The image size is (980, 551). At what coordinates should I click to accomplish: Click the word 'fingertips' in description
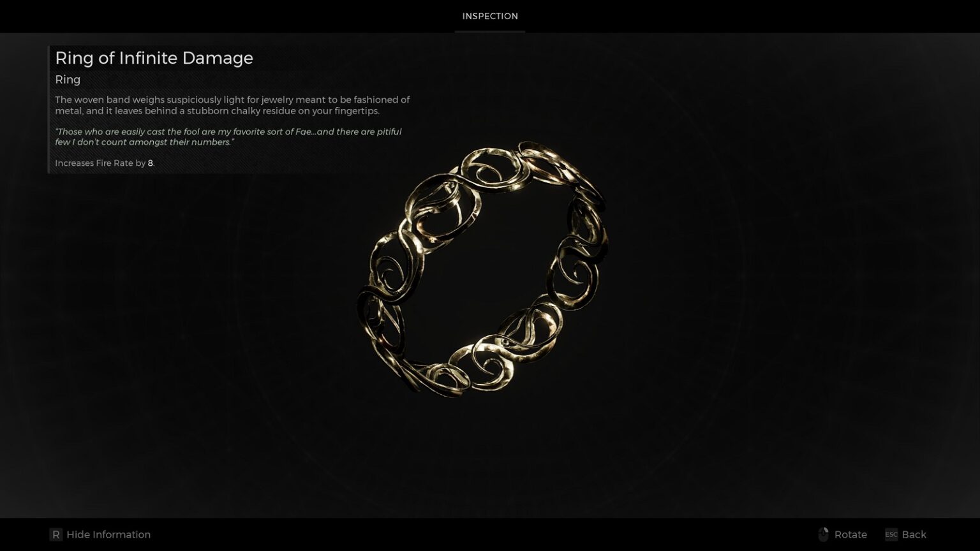pyautogui.click(x=356, y=111)
